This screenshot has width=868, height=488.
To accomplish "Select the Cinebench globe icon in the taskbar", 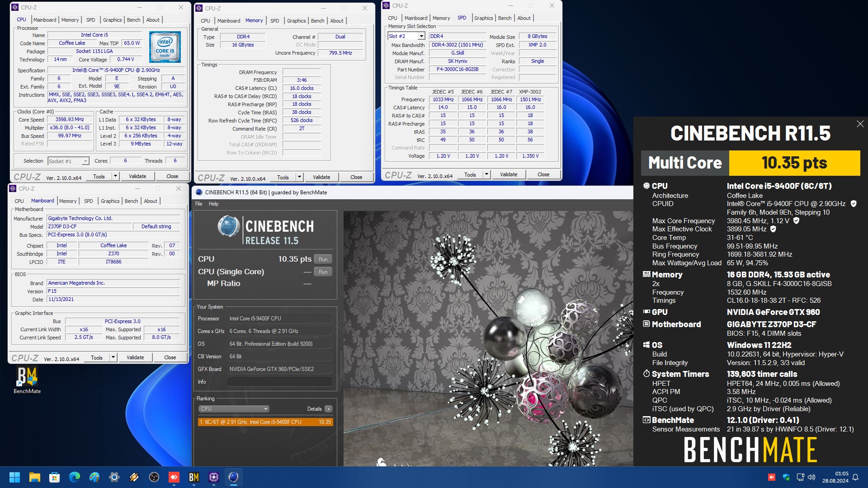I will click(233, 477).
